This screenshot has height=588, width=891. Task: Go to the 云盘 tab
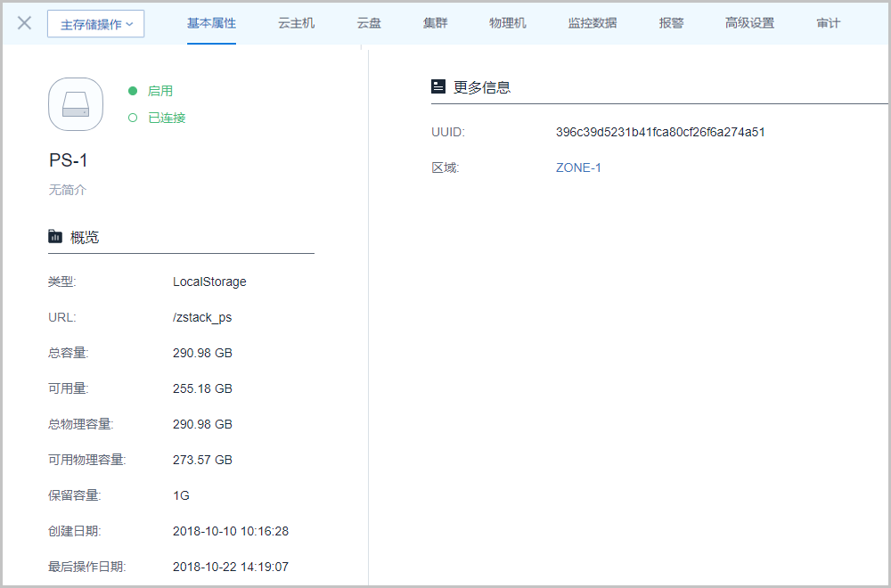(x=369, y=23)
